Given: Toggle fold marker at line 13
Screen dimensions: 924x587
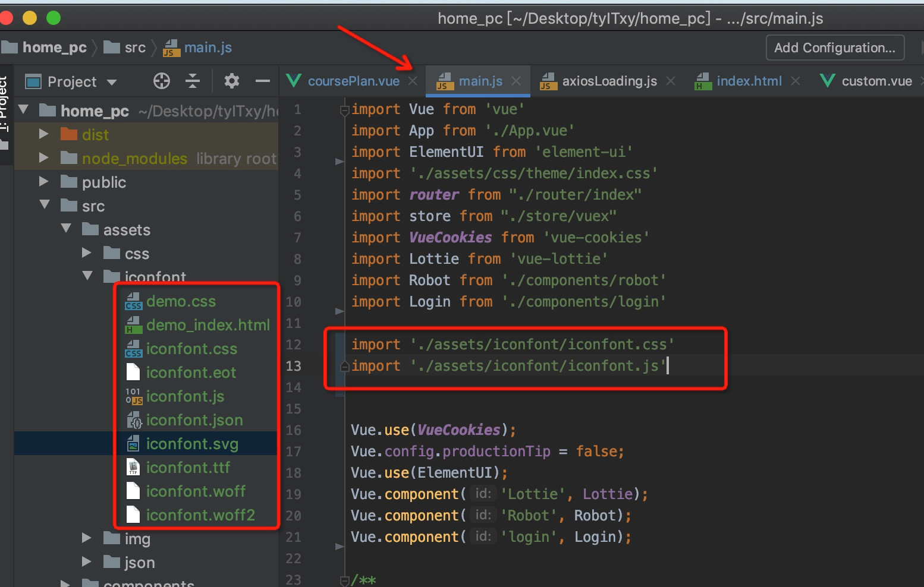Looking at the screenshot, I should tap(344, 367).
